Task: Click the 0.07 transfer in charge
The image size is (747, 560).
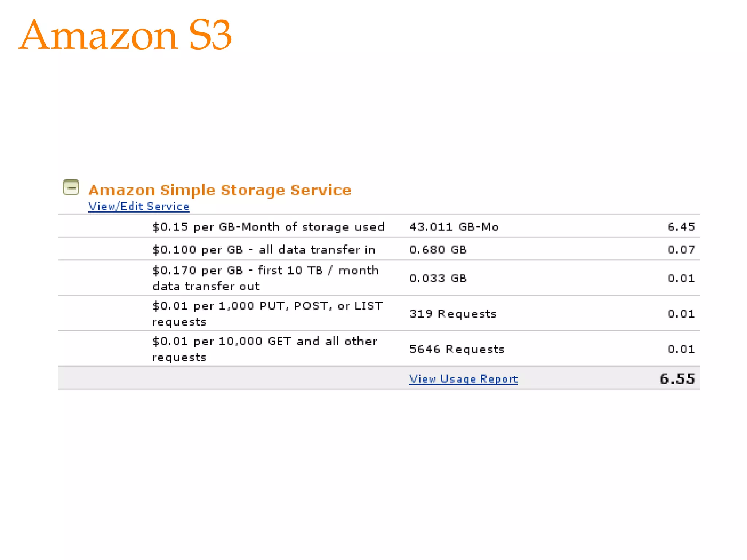Action: coord(681,250)
